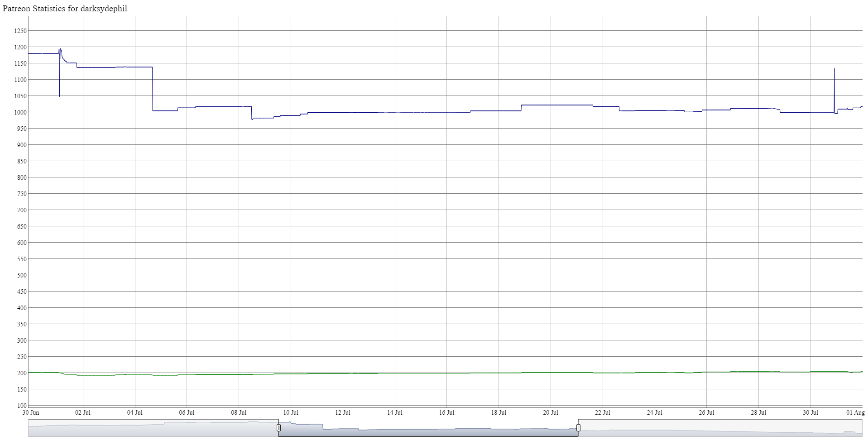
Task: Click the right range selector handle
Action: point(578,428)
